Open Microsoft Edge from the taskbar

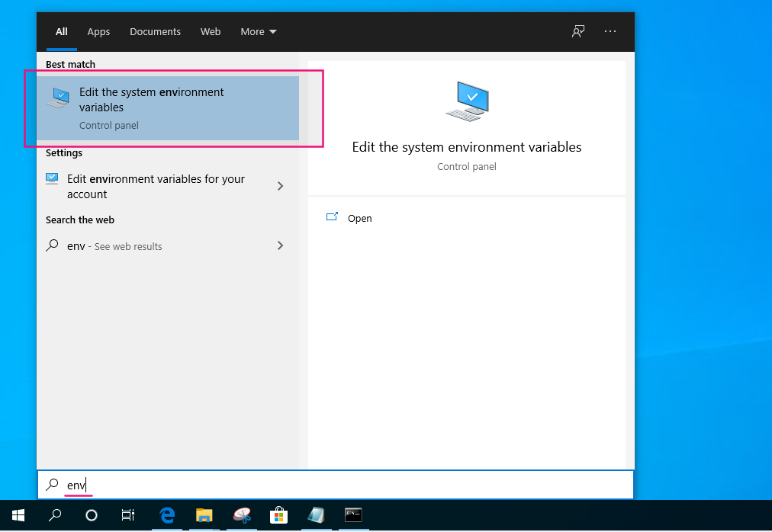(167, 515)
